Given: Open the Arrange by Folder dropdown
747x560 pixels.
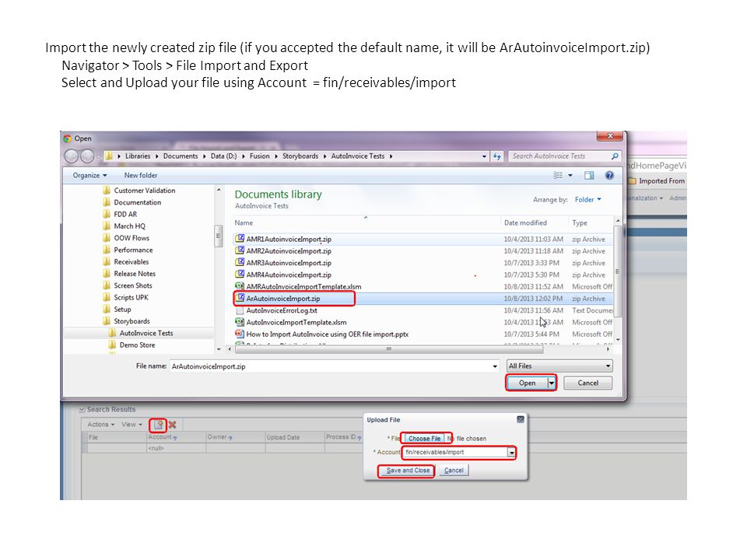Looking at the screenshot, I should coord(588,200).
